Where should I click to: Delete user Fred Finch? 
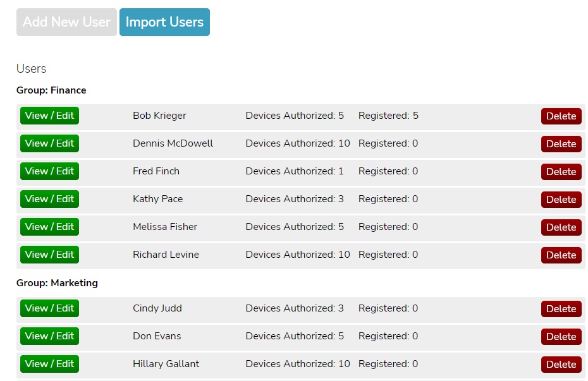point(561,171)
